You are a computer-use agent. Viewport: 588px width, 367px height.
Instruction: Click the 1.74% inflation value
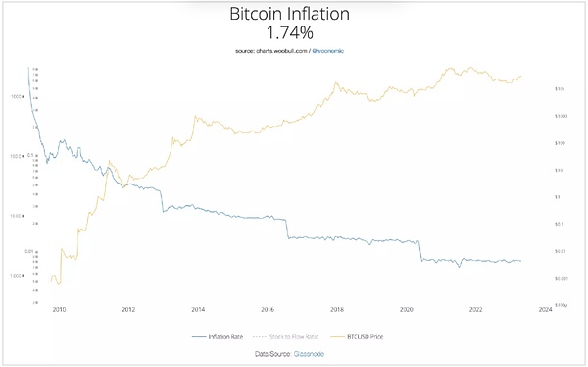pos(289,32)
